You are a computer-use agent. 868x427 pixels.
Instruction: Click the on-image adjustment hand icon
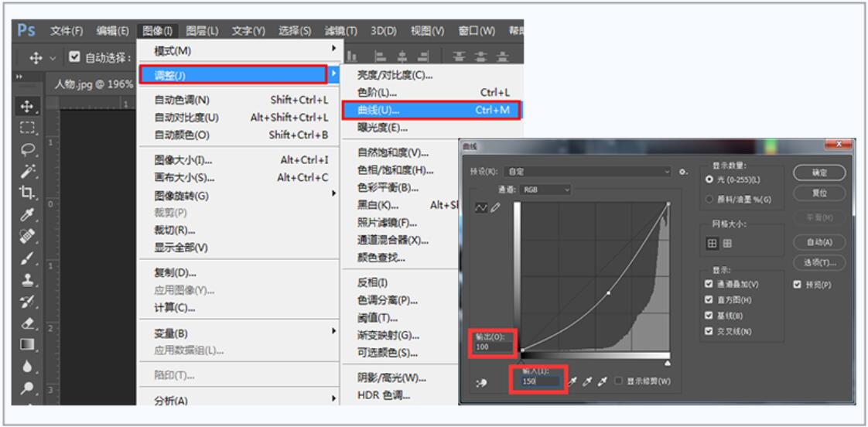pyautogui.click(x=482, y=383)
